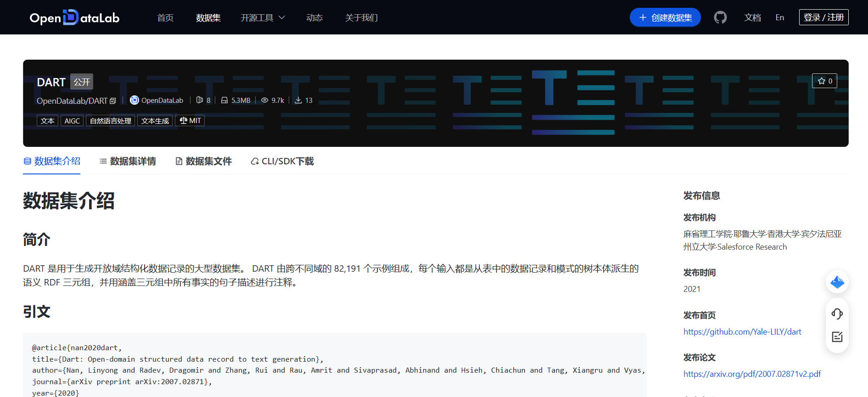Click the dataset size icon 5.3MB
This screenshot has width=868, height=397.
click(x=224, y=100)
